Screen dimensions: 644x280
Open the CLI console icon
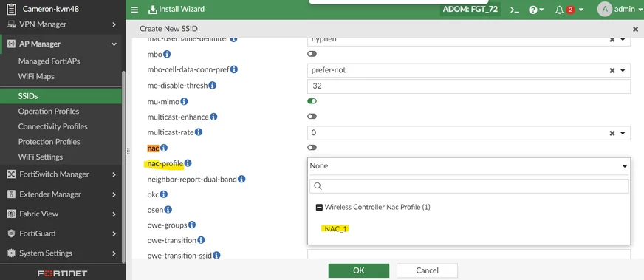(x=515, y=10)
